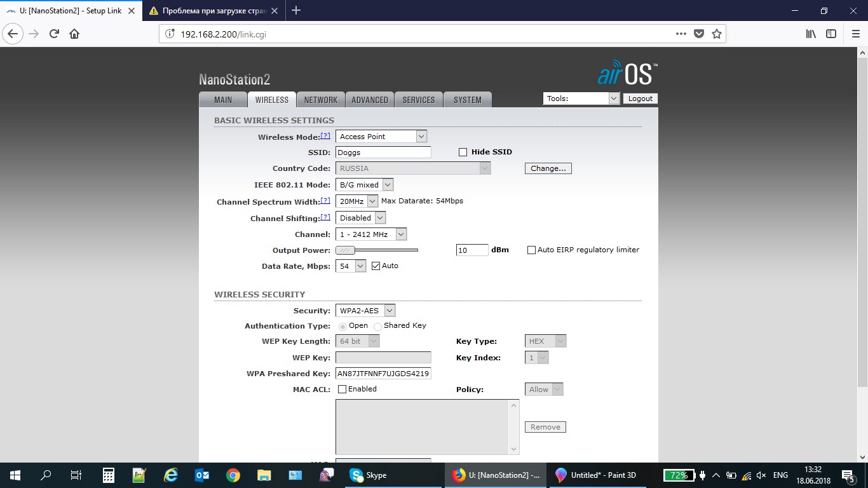
Task: Adjust the Output Power slider handle
Action: coord(345,250)
